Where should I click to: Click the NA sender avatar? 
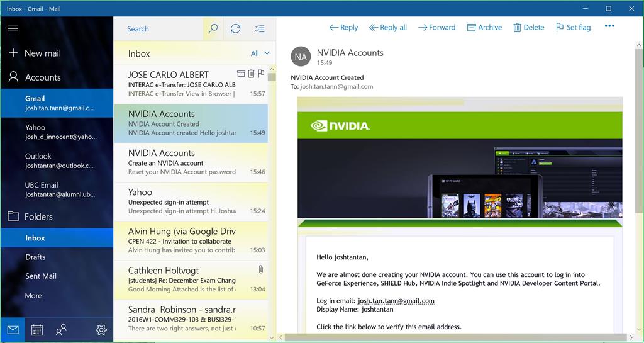click(301, 57)
